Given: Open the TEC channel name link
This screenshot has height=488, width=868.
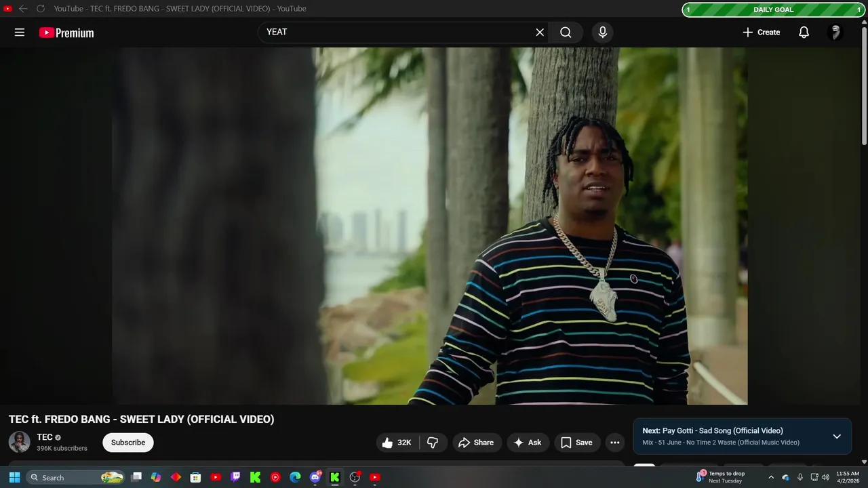Looking at the screenshot, I should 45,437.
